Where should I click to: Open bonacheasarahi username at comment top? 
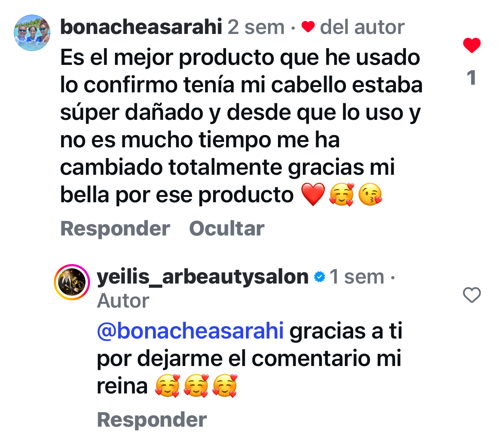click(141, 27)
